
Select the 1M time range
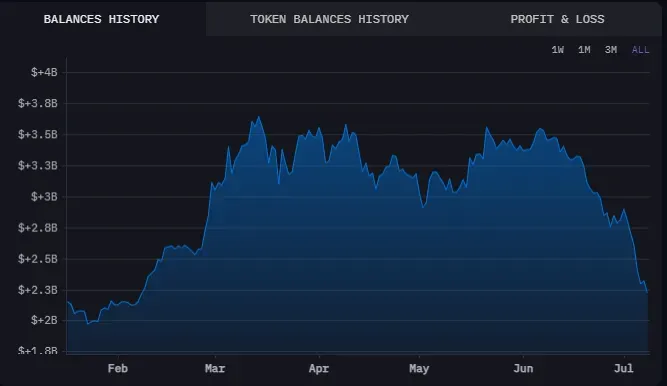click(584, 50)
